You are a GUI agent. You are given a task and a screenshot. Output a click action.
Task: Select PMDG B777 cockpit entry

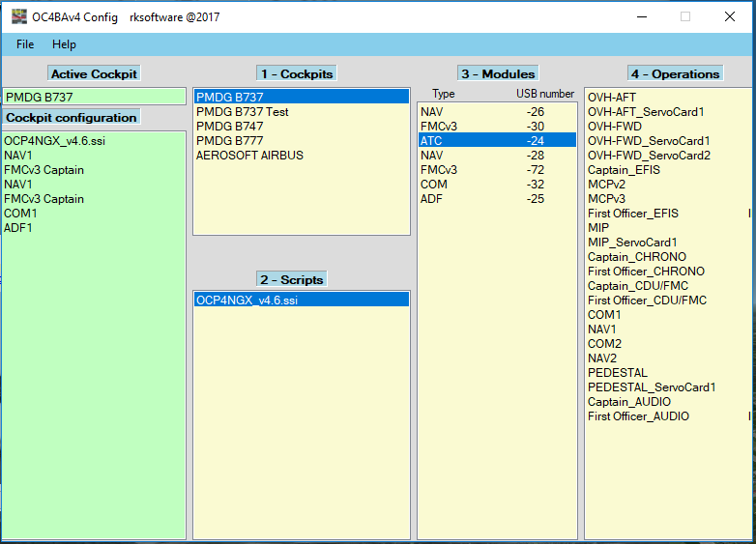(x=229, y=141)
